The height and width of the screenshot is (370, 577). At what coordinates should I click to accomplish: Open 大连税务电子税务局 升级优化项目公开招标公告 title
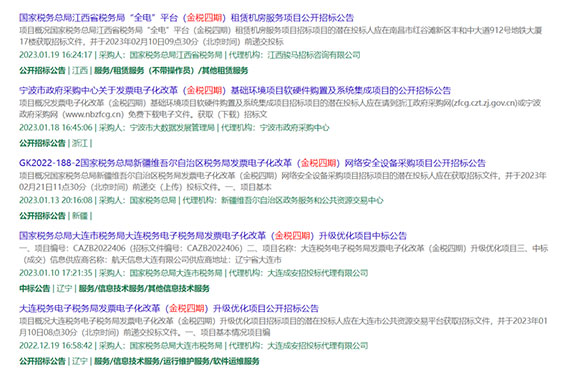[169, 308]
